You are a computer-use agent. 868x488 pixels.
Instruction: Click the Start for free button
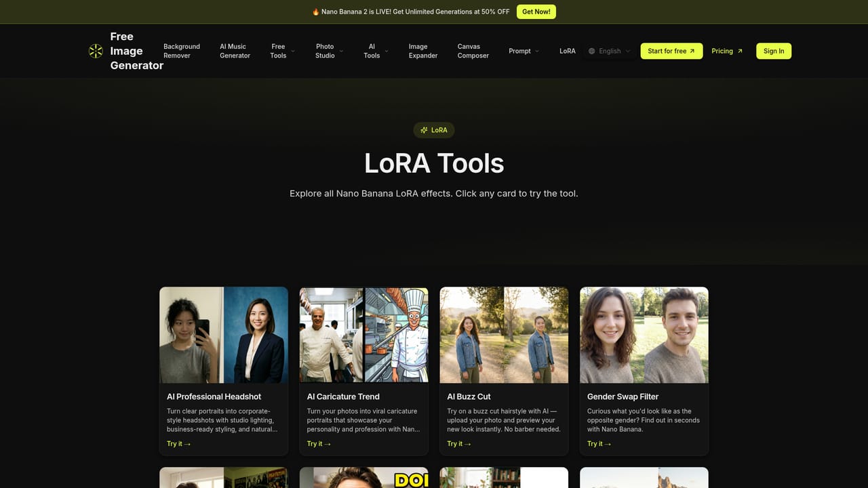tap(671, 51)
